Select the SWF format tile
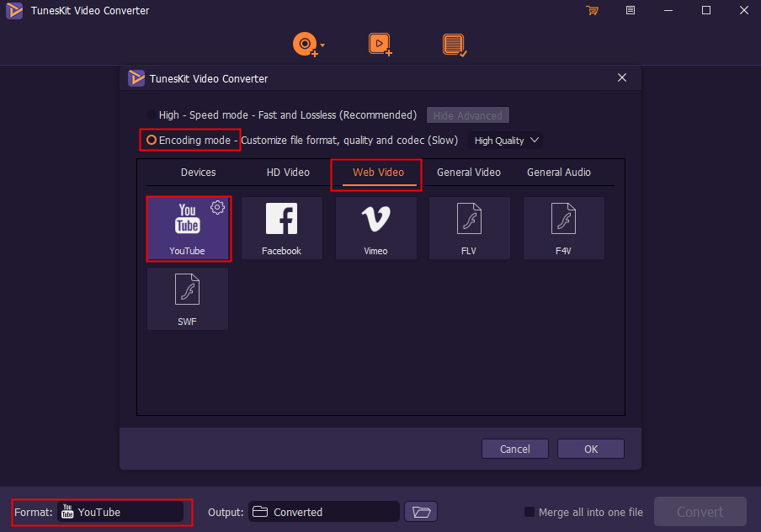The height and width of the screenshot is (532, 761). pyautogui.click(x=188, y=299)
